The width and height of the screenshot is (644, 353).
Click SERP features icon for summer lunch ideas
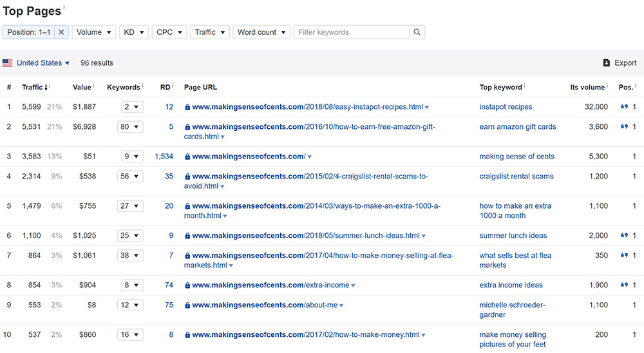pyautogui.click(x=624, y=236)
